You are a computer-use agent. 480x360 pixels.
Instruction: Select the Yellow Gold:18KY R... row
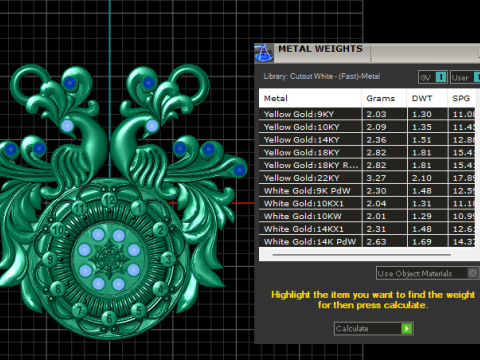(x=367, y=165)
